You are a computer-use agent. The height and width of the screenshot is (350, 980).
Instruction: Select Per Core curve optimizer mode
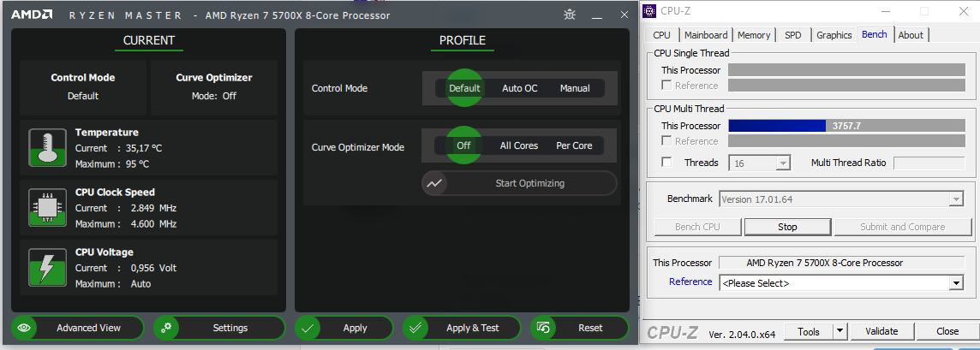click(x=574, y=145)
